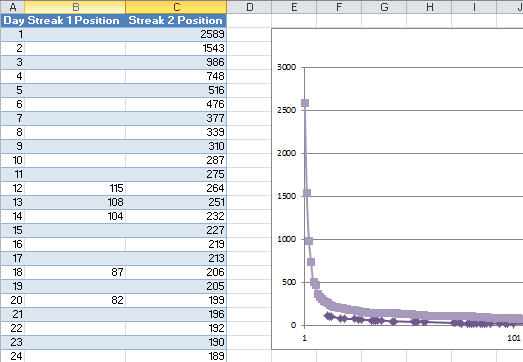Click the chart marker near value 1543
This screenshot has height=362, width=523.
[x=307, y=193]
